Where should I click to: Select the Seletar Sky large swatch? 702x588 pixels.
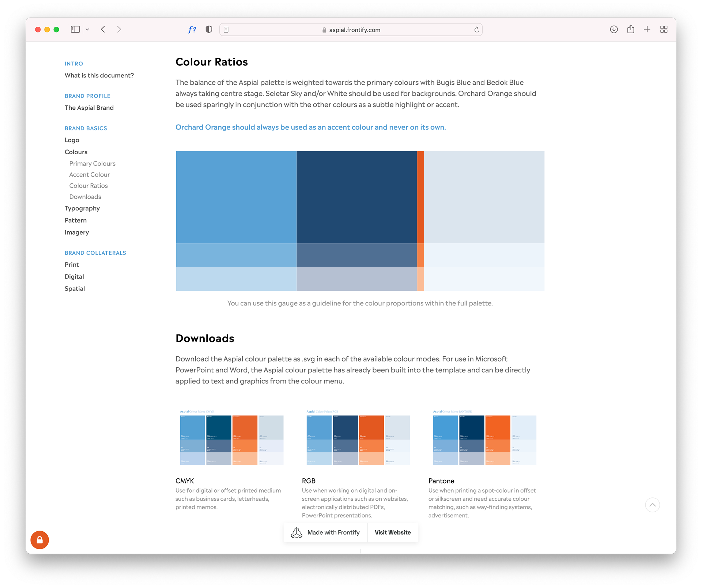(484, 197)
